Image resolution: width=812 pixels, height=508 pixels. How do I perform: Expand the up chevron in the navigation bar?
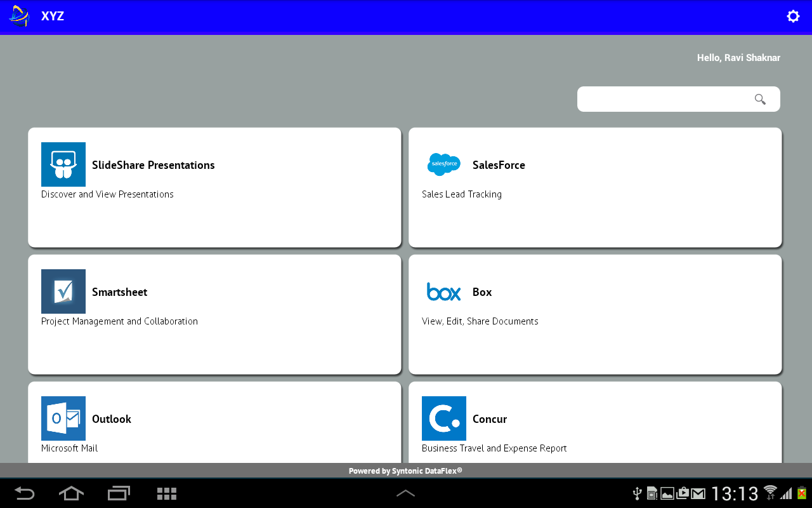[405, 493]
